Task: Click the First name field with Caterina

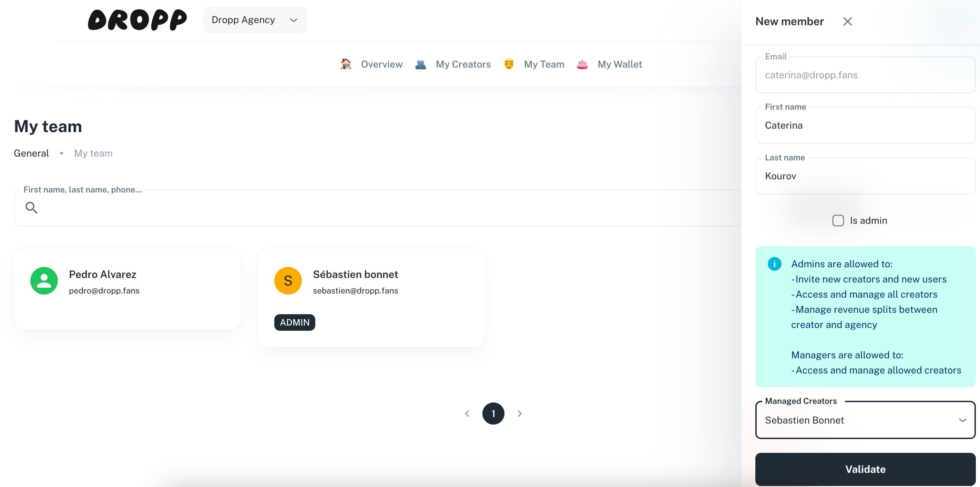Action: [865, 125]
